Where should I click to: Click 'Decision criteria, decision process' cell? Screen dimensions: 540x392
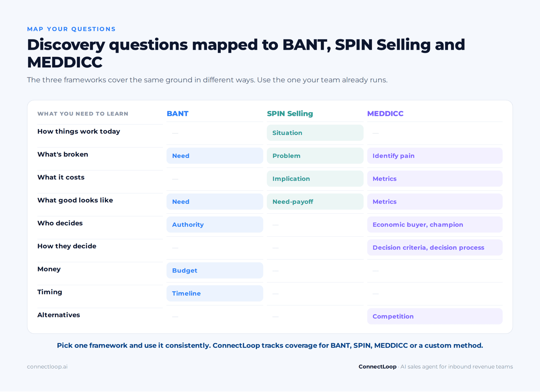coord(435,248)
